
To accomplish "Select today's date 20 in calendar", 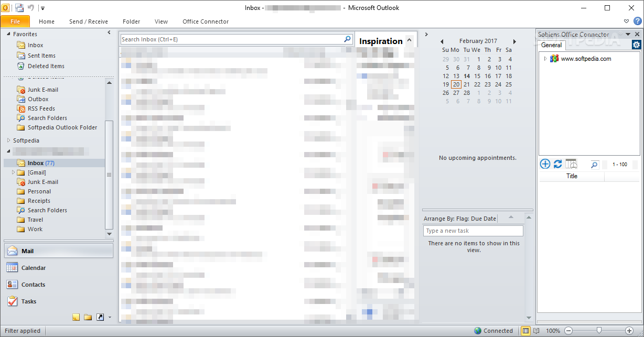I will (456, 84).
